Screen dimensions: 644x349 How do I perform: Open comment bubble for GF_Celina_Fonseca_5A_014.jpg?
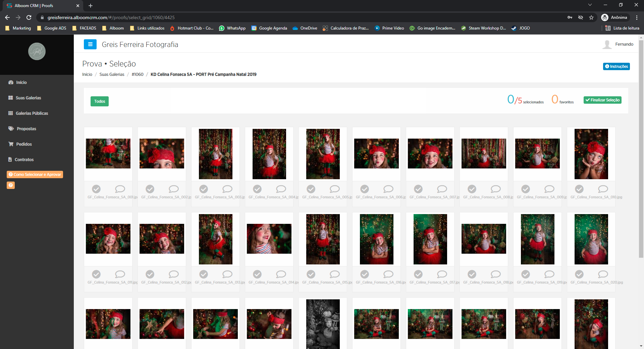[x=281, y=274]
